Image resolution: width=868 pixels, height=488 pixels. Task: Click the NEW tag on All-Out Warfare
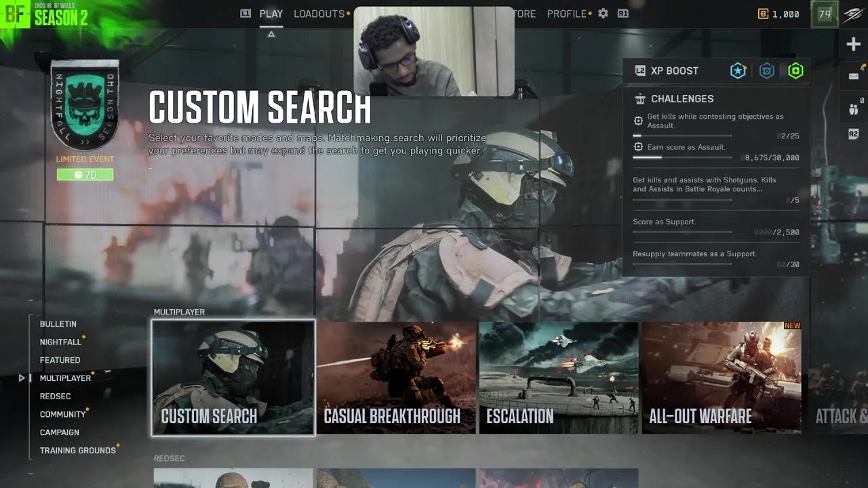click(792, 326)
